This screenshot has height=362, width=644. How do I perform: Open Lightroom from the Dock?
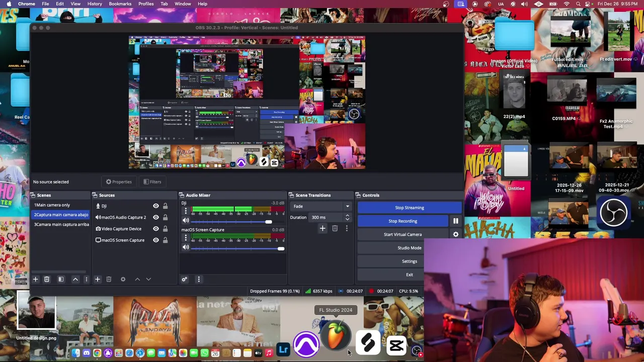point(284,350)
